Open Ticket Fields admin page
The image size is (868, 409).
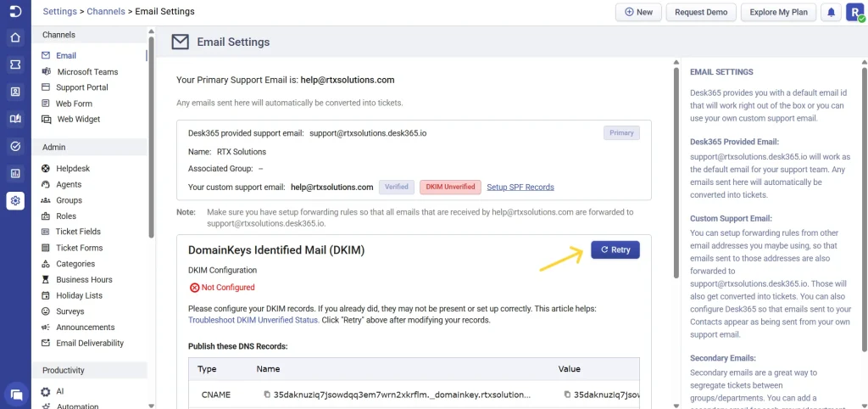click(x=78, y=232)
